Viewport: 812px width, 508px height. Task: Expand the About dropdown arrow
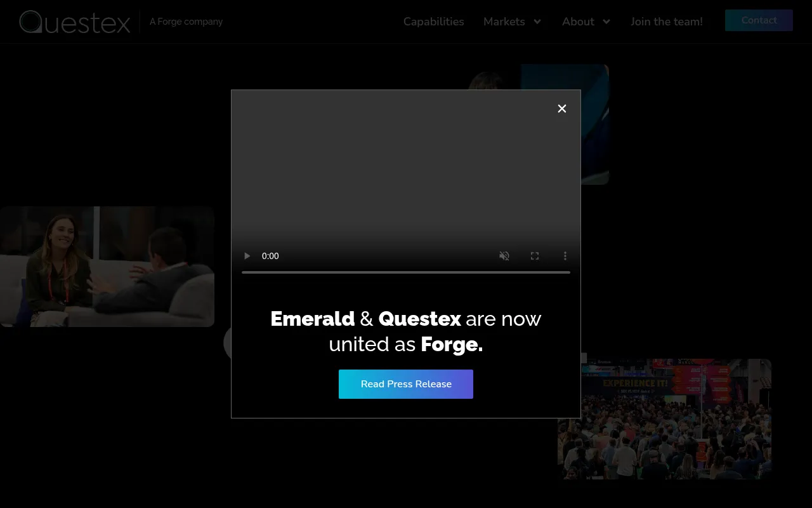point(606,22)
